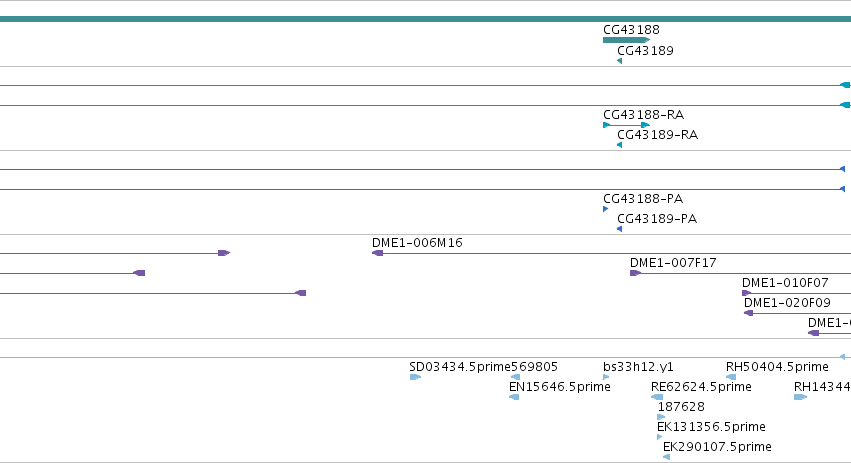The width and height of the screenshot is (851, 463).
Task: Select the CG43188-RA transcript glyph
Action: pyautogui.click(x=626, y=125)
